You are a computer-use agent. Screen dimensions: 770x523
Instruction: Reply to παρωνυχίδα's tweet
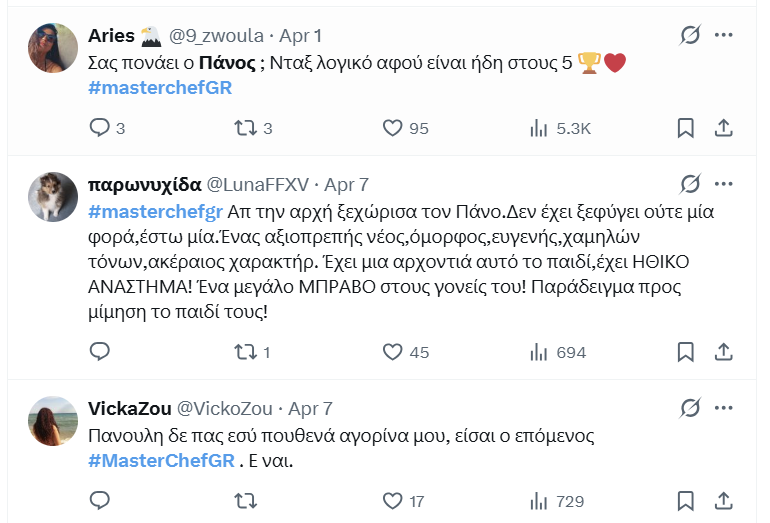99,352
